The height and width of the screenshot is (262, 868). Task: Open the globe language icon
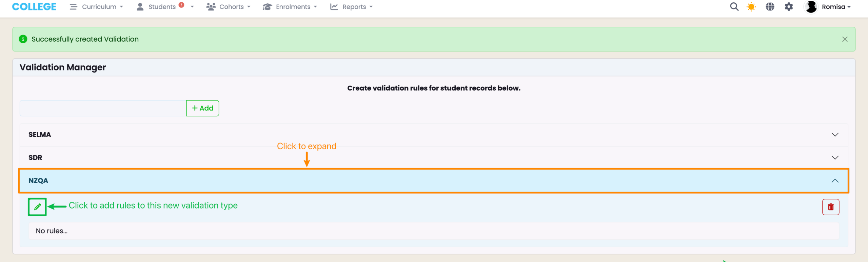pos(770,7)
